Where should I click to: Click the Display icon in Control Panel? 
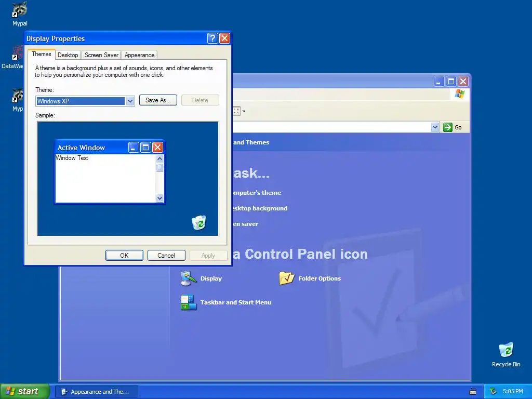click(x=189, y=278)
